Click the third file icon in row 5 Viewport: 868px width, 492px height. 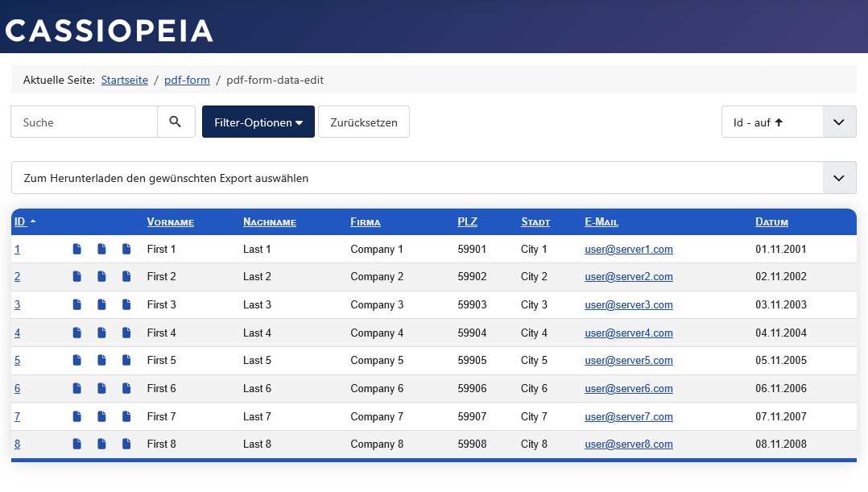click(126, 361)
